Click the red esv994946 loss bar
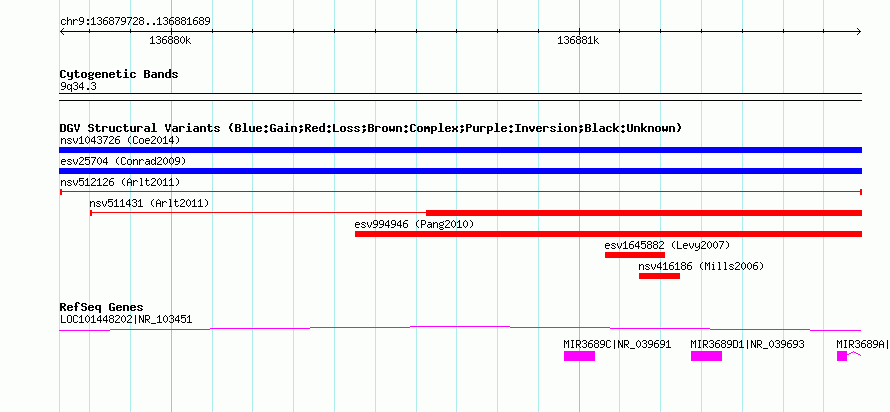 coord(608,234)
